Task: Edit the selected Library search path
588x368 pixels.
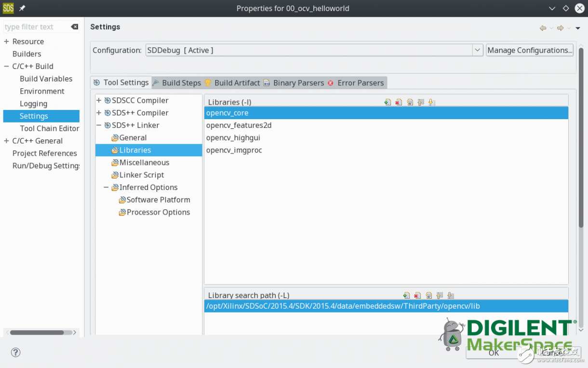Action: pos(428,296)
